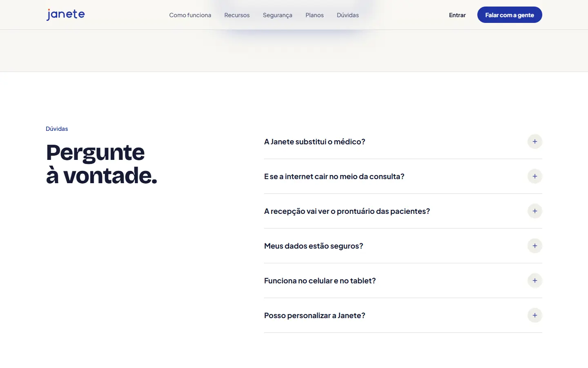This screenshot has height=368, width=588.
Task: Click the Entrar link
Action: [x=457, y=15]
